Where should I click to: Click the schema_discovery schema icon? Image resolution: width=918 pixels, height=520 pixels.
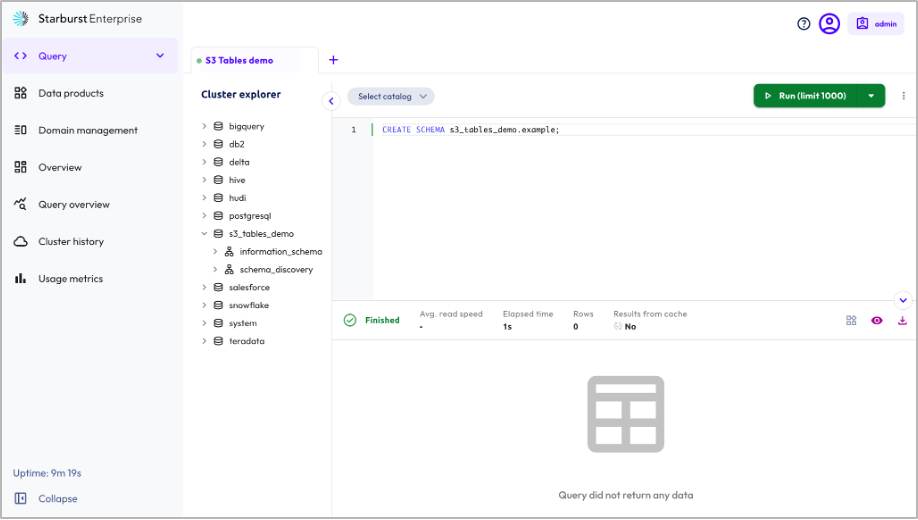pyautogui.click(x=229, y=269)
